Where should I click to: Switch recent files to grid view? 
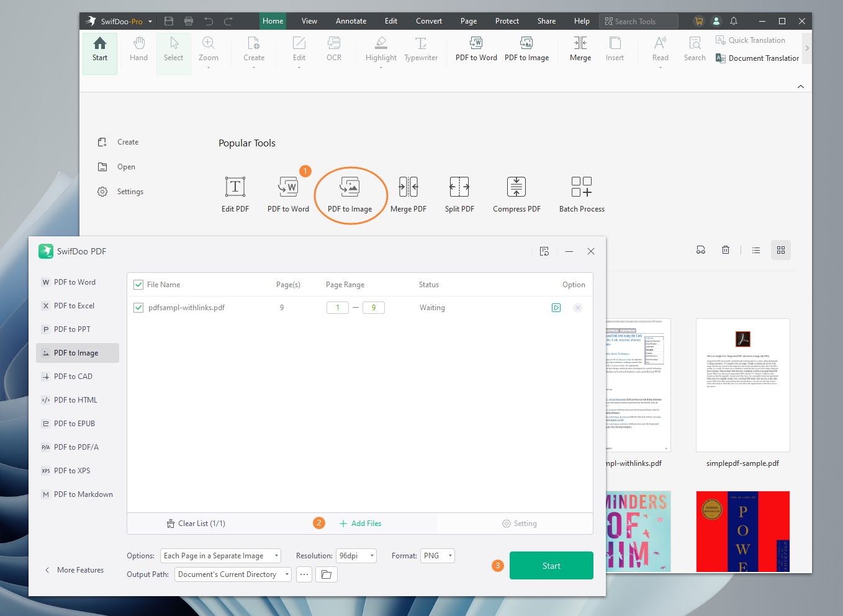click(x=781, y=250)
